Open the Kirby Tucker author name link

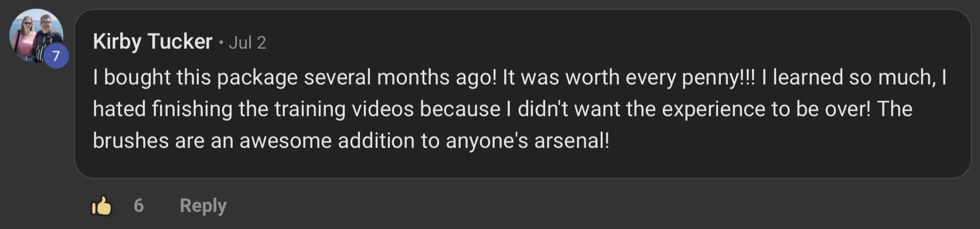(152, 42)
